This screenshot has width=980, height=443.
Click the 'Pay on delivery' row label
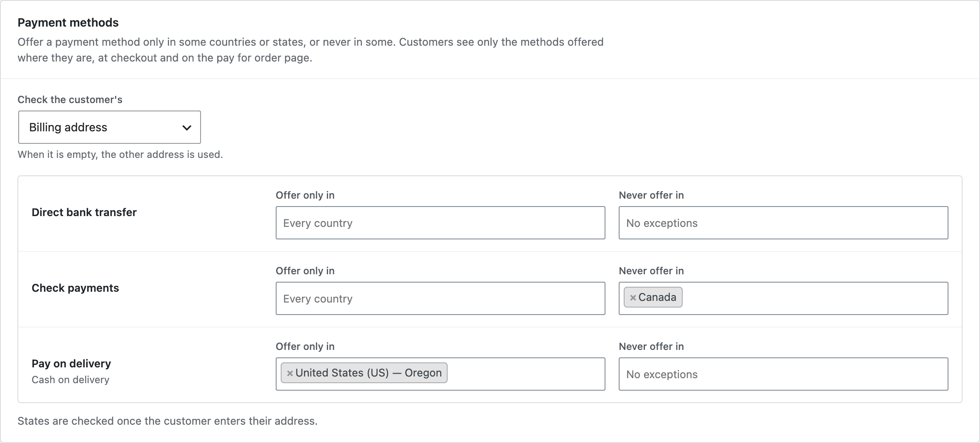[71, 364]
